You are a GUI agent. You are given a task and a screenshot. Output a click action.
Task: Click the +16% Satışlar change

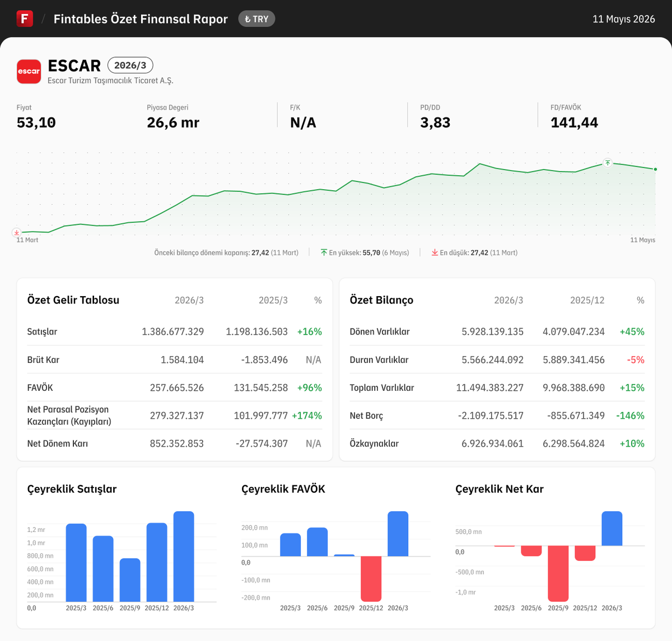pos(310,331)
